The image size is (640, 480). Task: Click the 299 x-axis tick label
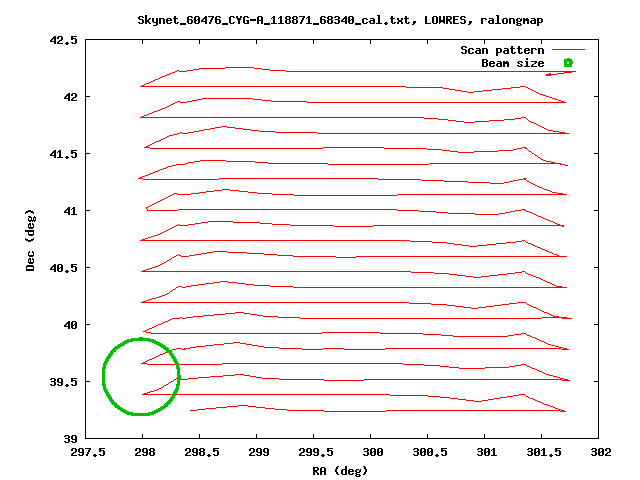pyautogui.click(x=259, y=452)
